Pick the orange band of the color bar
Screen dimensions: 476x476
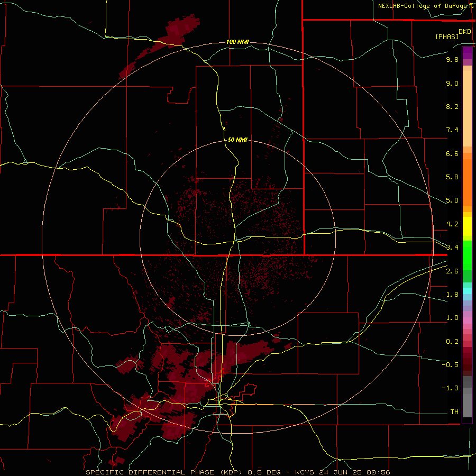pos(467,182)
